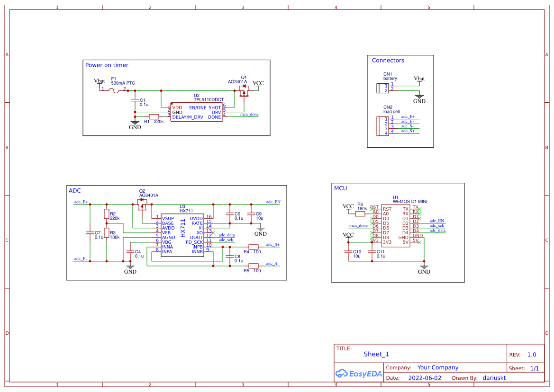The width and height of the screenshot is (554, 392).
Task: Click the Drawn By name dariuskt
Action: click(494, 378)
